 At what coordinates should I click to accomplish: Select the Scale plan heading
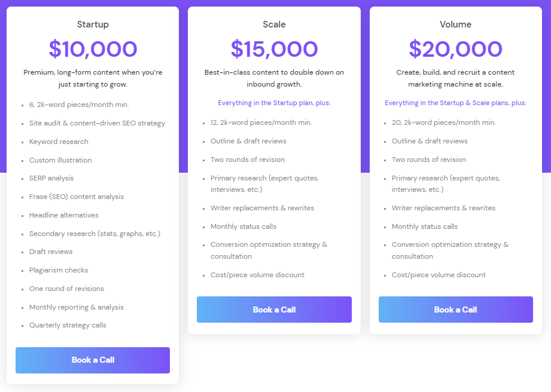click(x=274, y=24)
